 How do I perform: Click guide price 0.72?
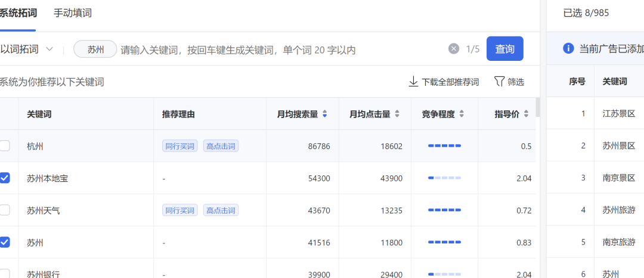524,211
